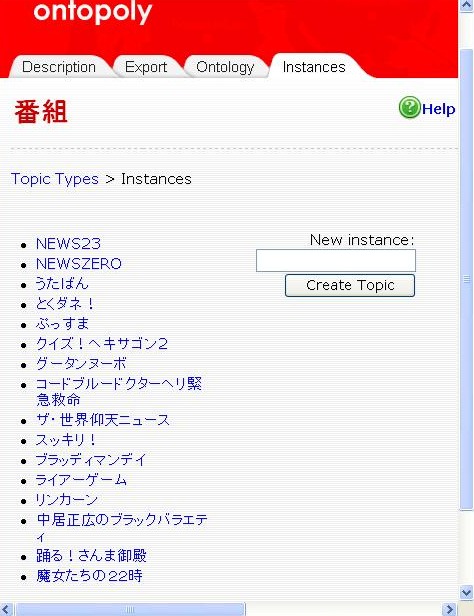Open the うたばん instance
This screenshot has width=474, height=616.
point(62,284)
